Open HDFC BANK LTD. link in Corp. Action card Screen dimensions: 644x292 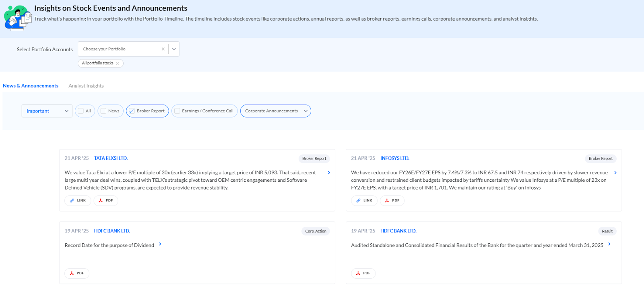click(x=112, y=231)
